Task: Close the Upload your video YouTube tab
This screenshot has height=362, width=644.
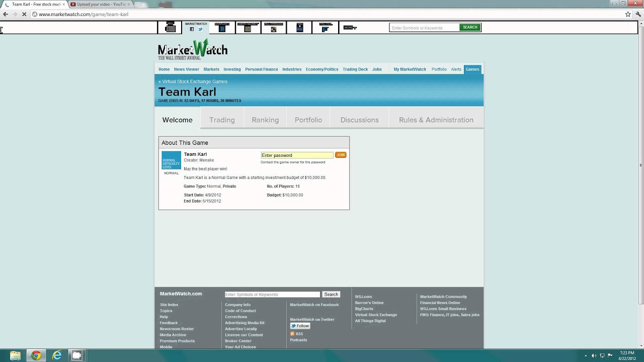Action: [x=129, y=4]
